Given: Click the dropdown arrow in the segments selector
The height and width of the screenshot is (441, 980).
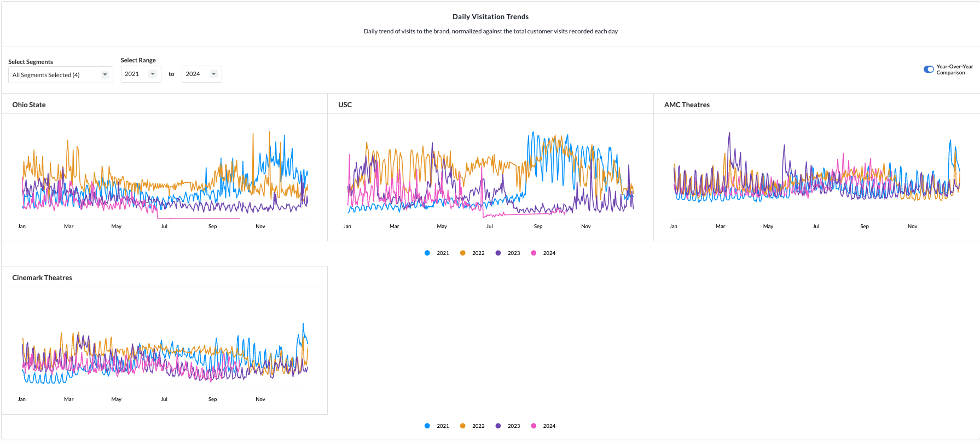Looking at the screenshot, I should pos(105,75).
